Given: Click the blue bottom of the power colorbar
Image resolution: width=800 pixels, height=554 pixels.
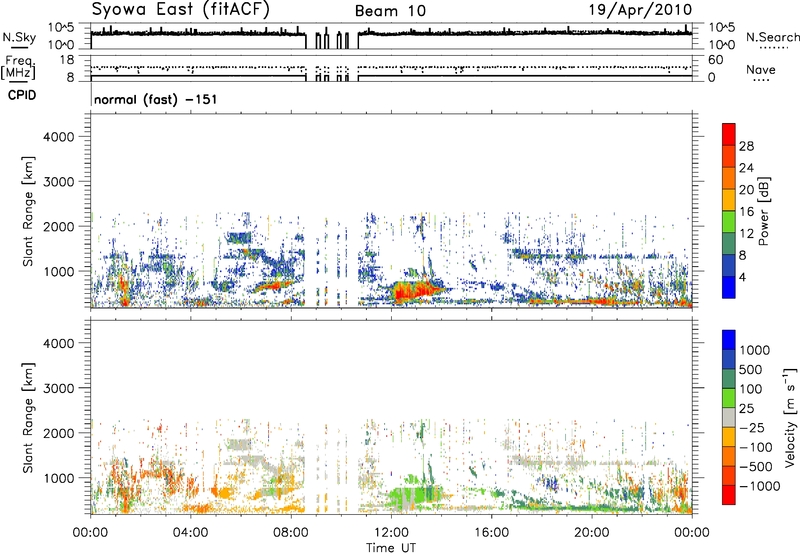Looking at the screenshot, I should (x=729, y=288).
